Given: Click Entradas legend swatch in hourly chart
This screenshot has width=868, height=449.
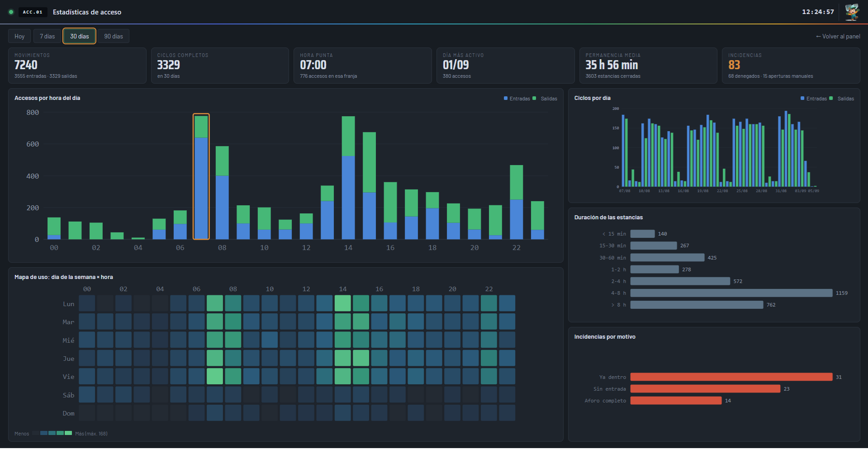Looking at the screenshot, I should click(x=506, y=98).
